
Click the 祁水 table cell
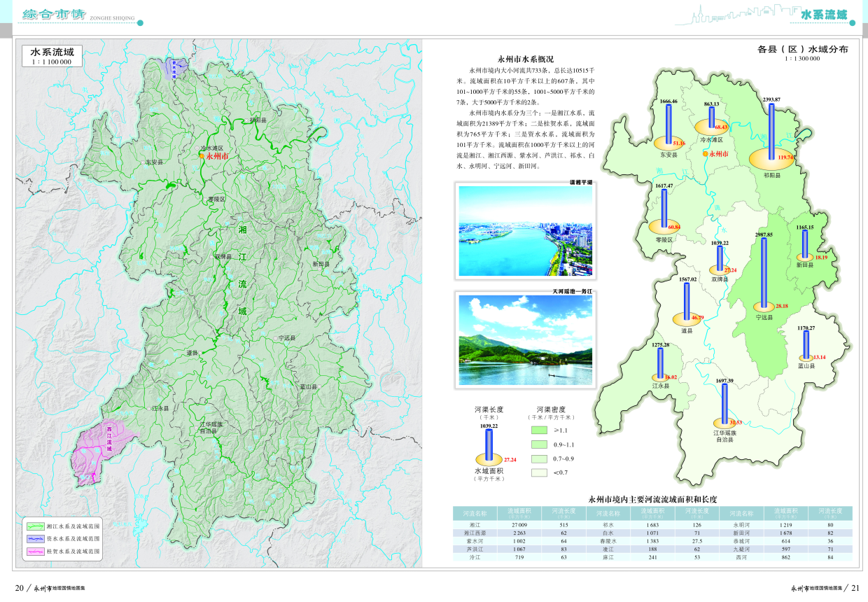tap(608, 524)
